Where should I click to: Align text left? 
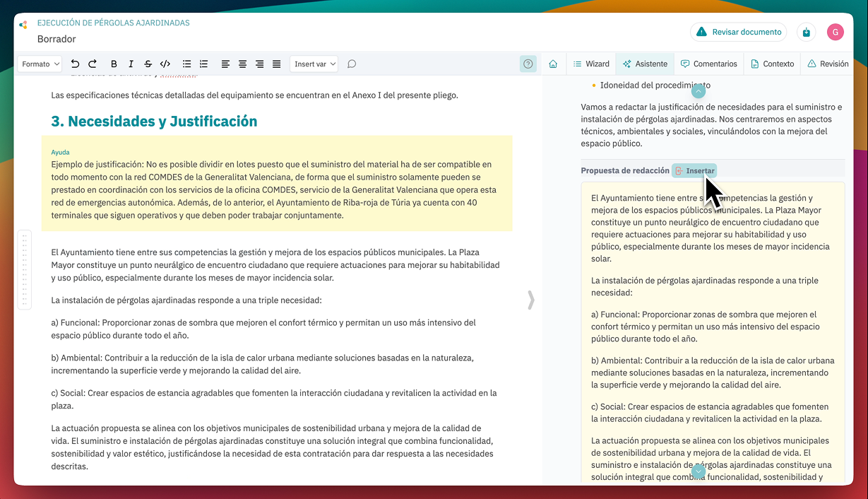click(225, 64)
